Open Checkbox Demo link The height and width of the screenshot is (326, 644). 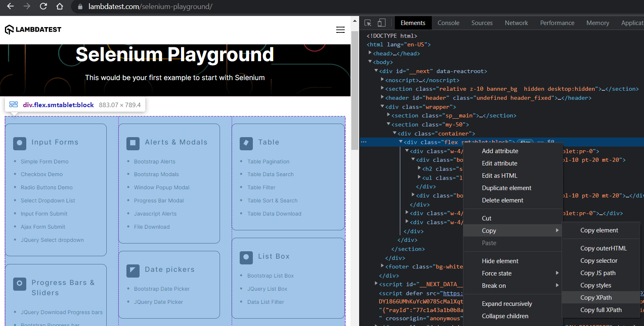(x=42, y=174)
